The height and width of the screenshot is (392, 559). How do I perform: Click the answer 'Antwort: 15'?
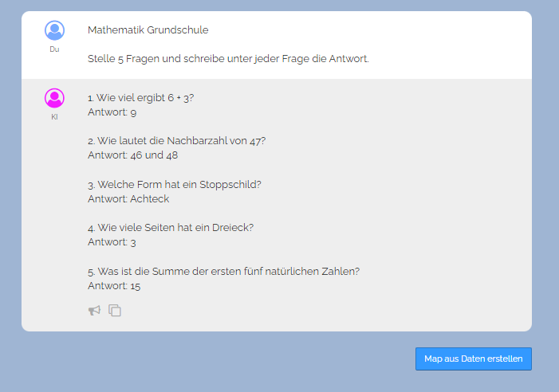coord(114,285)
